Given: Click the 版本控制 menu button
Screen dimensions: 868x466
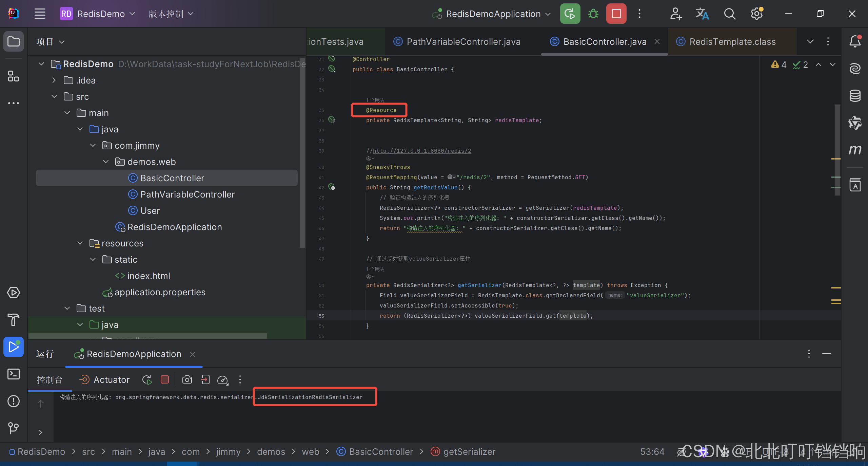Looking at the screenshot, I should click(171, 14).
